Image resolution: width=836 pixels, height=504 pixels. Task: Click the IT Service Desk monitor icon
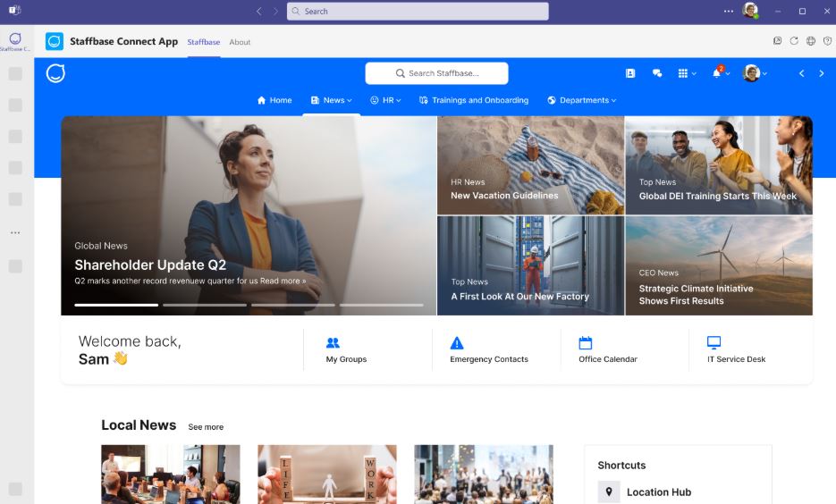[714, 343]
